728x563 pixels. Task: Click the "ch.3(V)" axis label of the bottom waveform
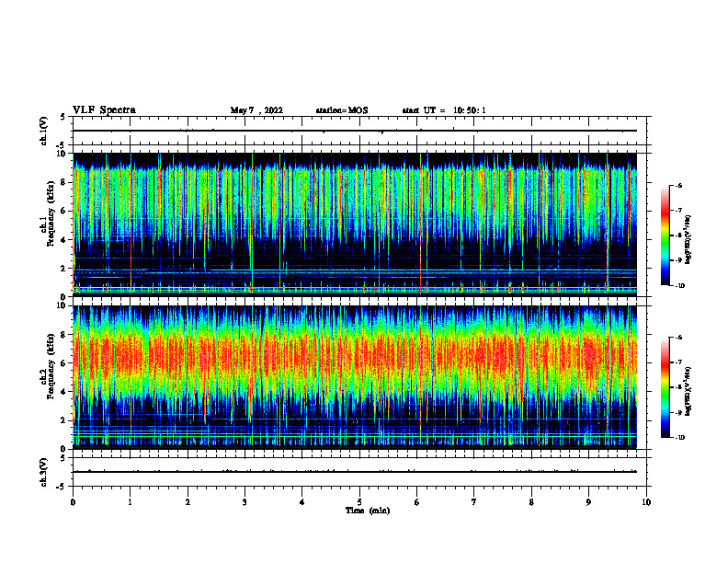tap(44, 472)
